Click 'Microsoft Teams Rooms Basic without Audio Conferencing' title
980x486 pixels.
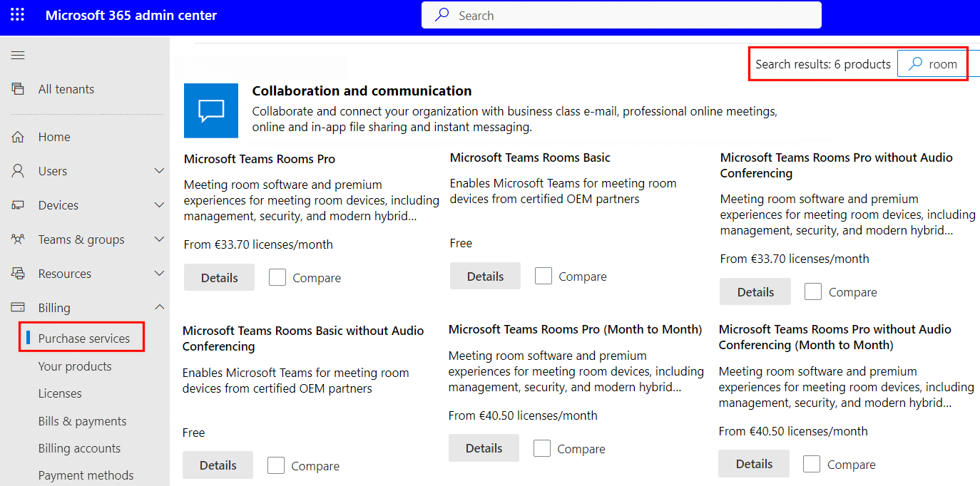point(303,338)
